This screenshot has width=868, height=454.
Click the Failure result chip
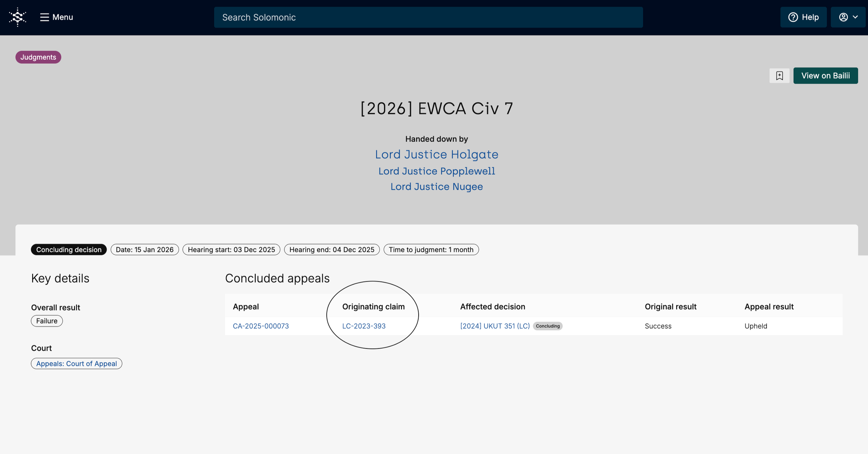(47, 321)
